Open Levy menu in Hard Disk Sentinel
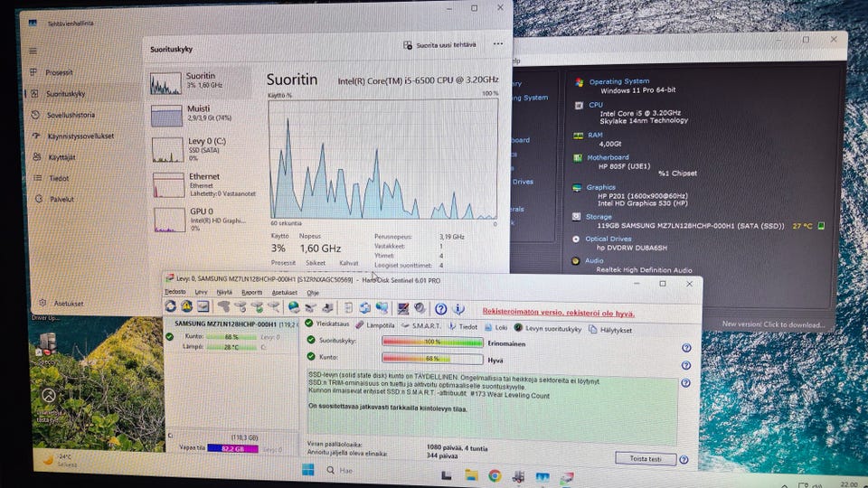The width and height of the screenshot is (868, 488). pyautogui.click(x=201, y=292)
